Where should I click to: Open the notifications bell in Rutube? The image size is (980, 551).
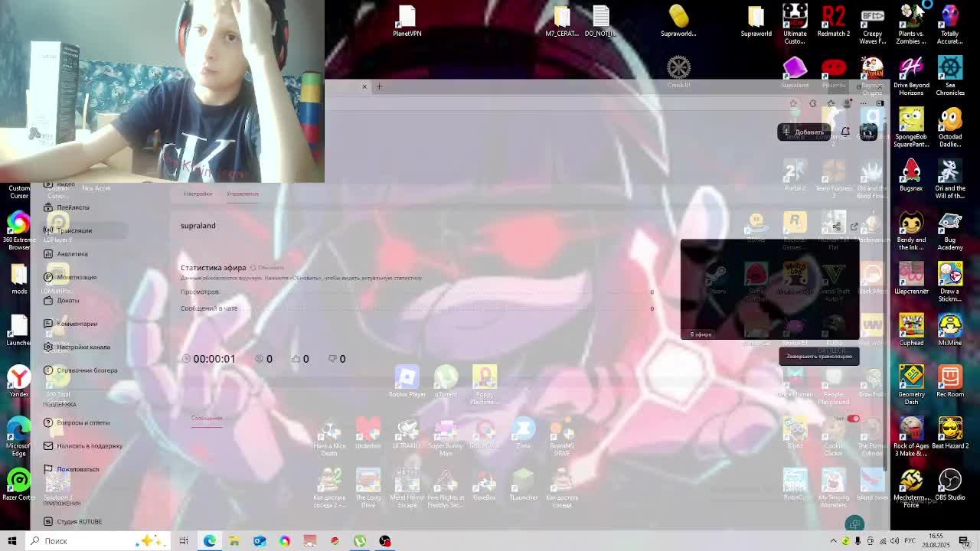pyautogui.click(x=845, y=132)
